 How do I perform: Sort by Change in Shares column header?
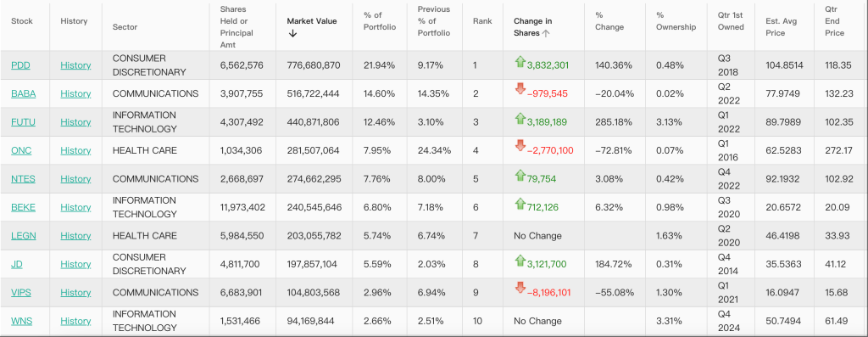click(x=532, y=27)
